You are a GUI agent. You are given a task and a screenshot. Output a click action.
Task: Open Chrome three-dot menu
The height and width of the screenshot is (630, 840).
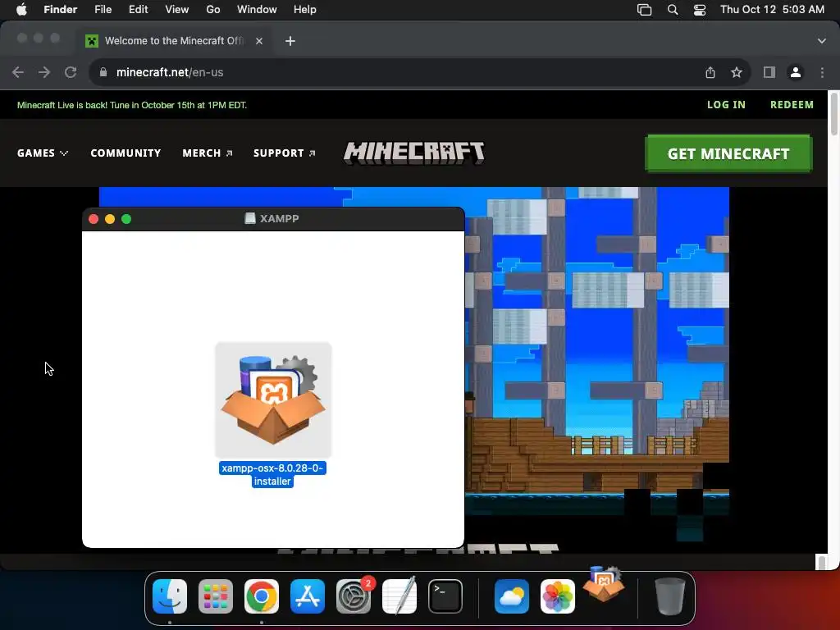pos(822,72)
